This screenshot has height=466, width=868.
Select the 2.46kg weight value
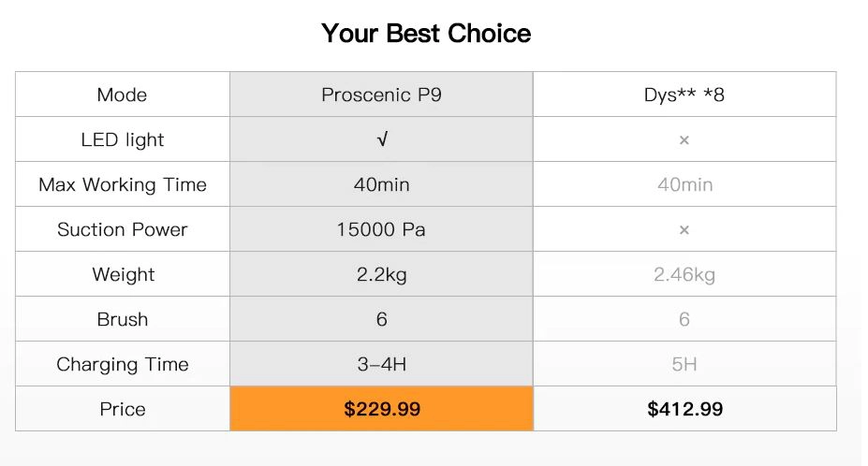(684, 274)
